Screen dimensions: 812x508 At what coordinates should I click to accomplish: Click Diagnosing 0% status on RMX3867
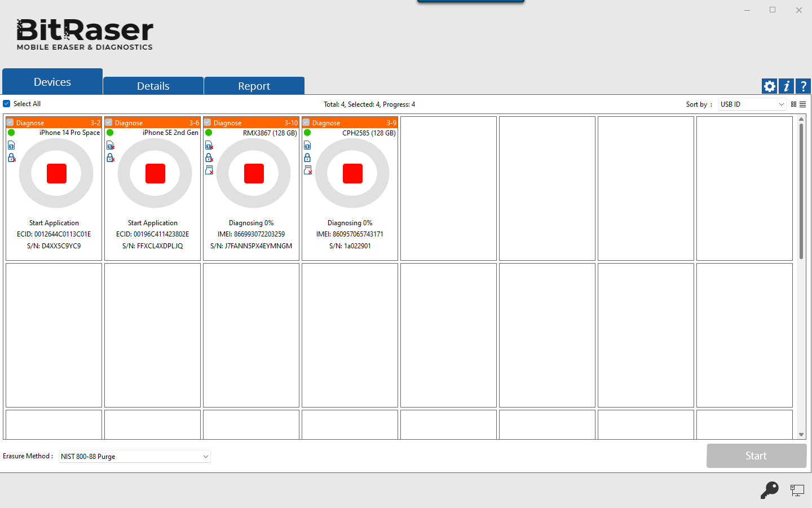(x=251, y=223)
